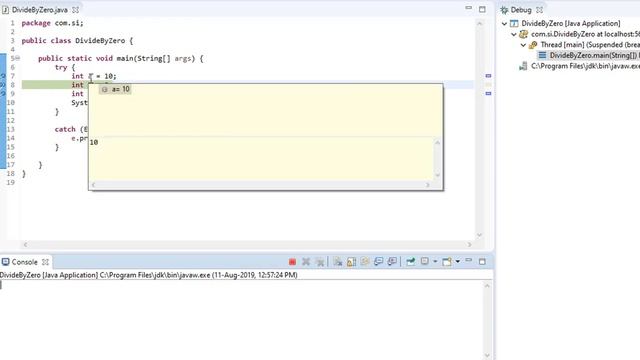640x360 pixels.
Task: Click horizontal scrollbar of hover popup
Action: coord(260,185)
